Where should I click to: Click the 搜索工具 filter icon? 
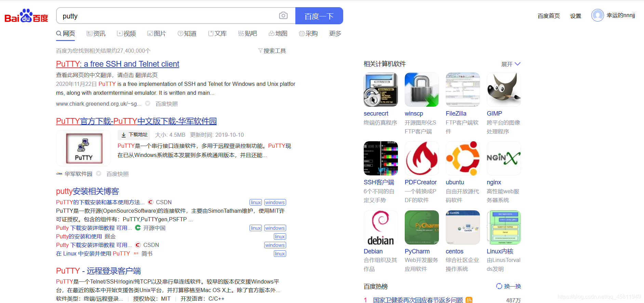click(x=260, y=51)
